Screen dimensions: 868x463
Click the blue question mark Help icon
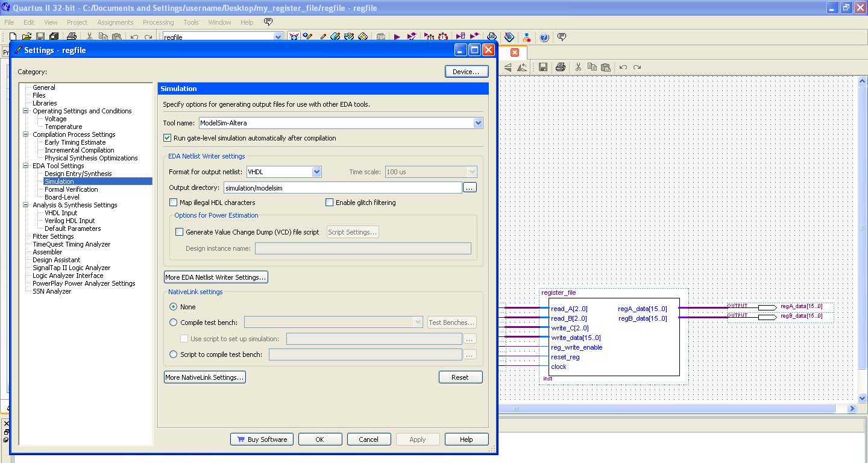tap(544, 37)
